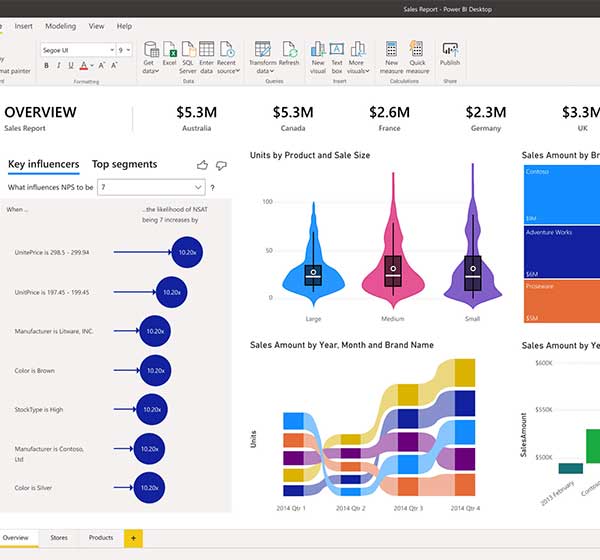Refresh the report data
Screen dimensions: 600x560
coord(289,56)
